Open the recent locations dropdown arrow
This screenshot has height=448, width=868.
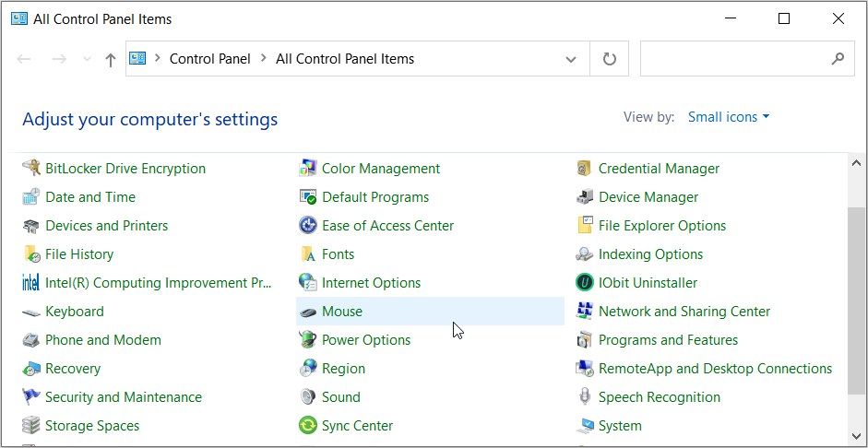click(x=88, y=59)
